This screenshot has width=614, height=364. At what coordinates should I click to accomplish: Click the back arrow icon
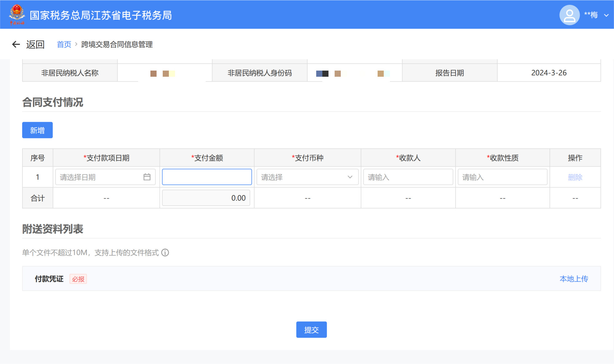point(16,45)
